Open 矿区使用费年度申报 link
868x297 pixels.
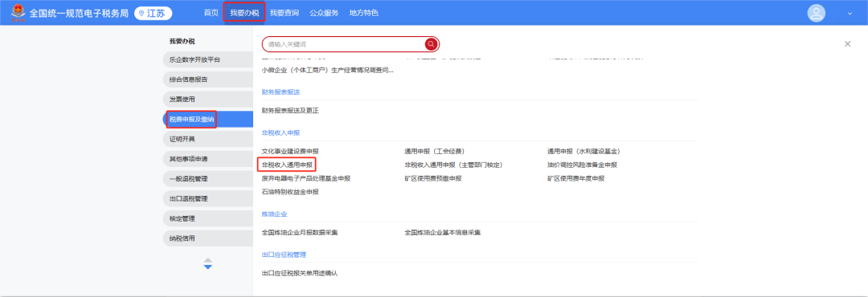coord(575,179)
